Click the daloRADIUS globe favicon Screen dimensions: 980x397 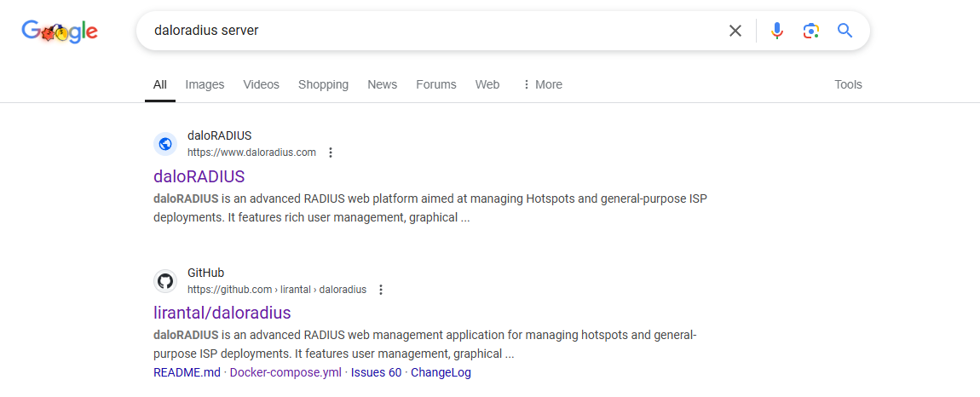[165, 145]
